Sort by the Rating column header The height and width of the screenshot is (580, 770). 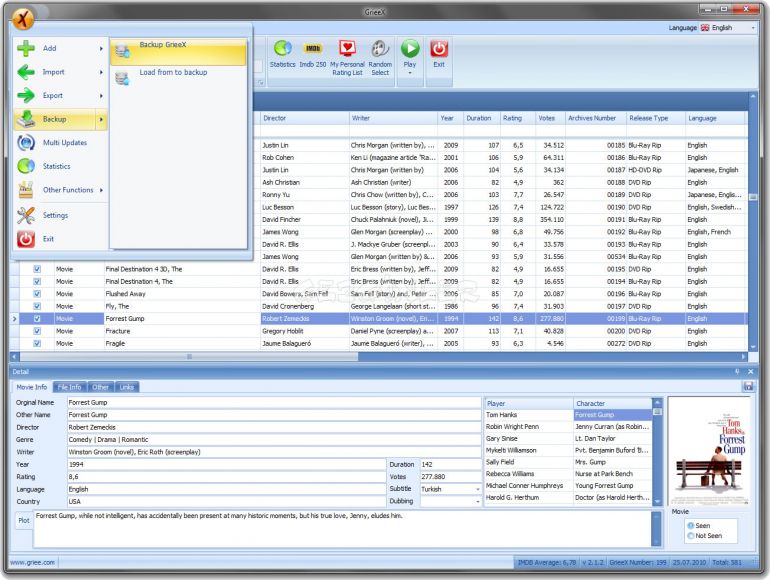[518, 118]
